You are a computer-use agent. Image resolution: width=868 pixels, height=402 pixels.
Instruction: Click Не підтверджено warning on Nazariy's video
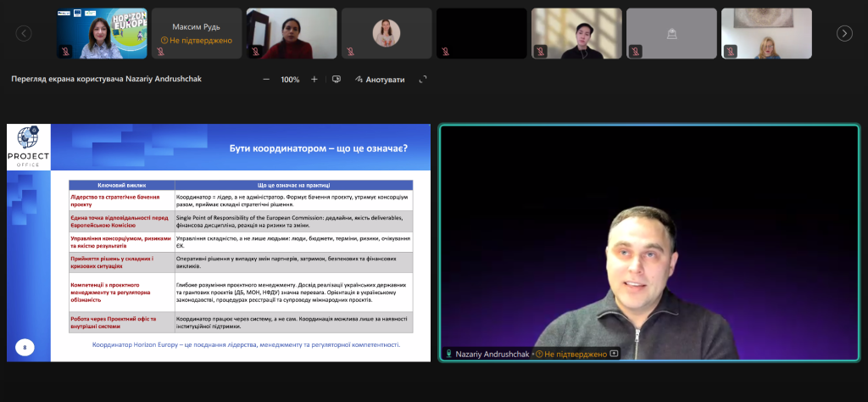point(571,353)
